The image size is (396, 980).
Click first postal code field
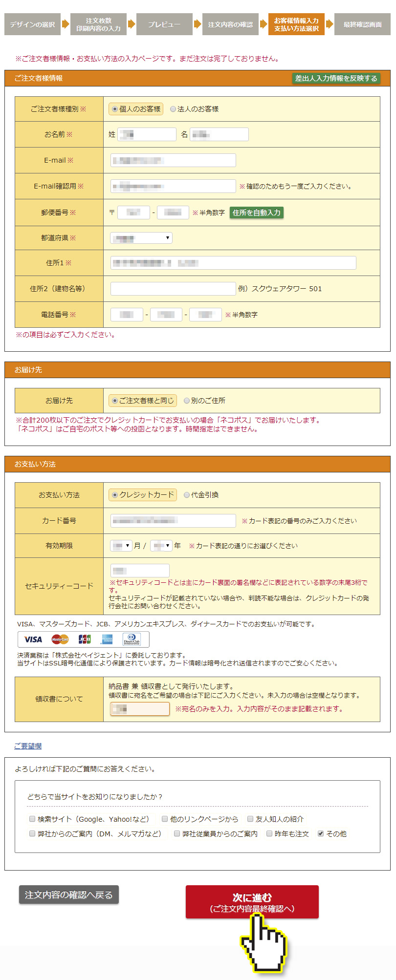134,213
